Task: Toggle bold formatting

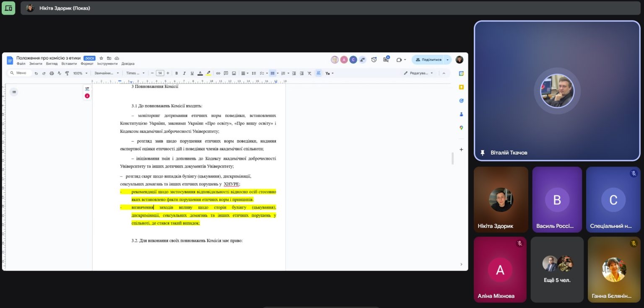Action: pos(177,73)
